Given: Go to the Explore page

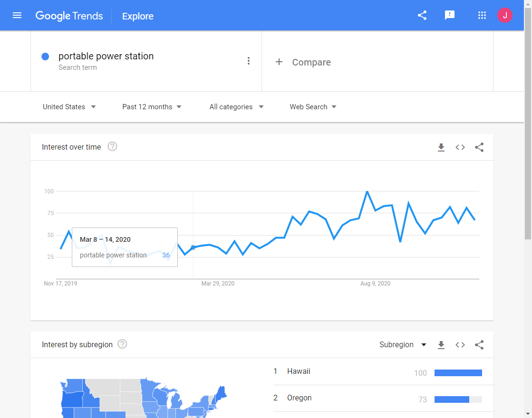Looking at the screenshot, I should (x=137, y=16).
